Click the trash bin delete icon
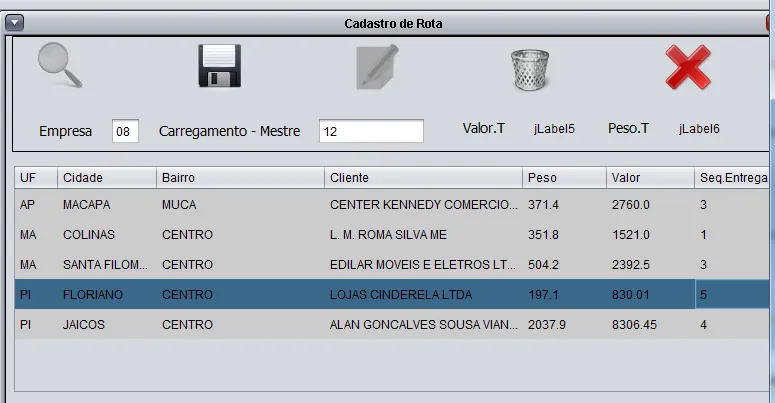Image resolution: width=775 pixels, height=403 pixels. (529, 69)
